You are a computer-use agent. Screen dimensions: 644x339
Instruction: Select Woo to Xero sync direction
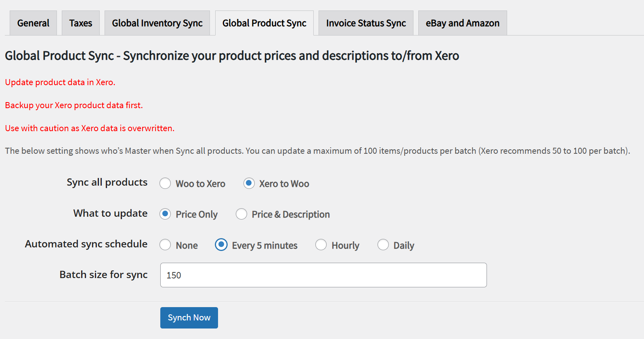pyautogui.click(x=165, y=184)
